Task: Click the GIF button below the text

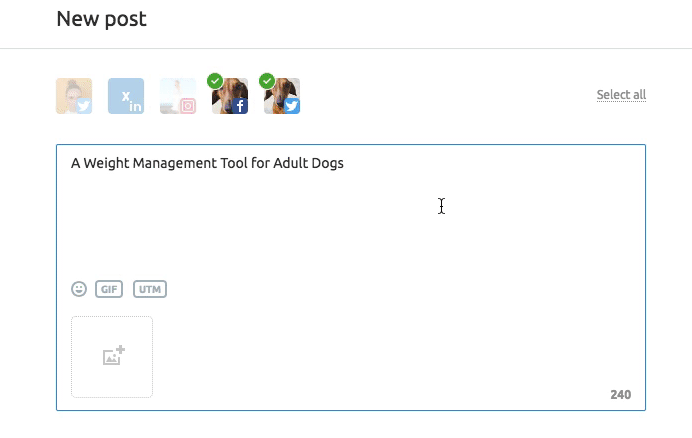Action: (109, 289)
